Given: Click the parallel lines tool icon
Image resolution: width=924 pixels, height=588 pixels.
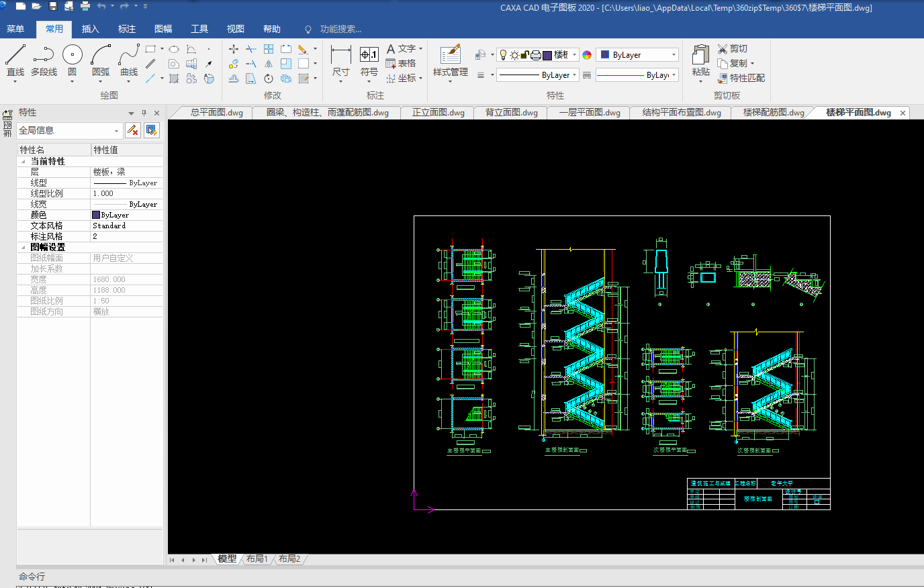Looking at the screenshot, I should 150,64.
